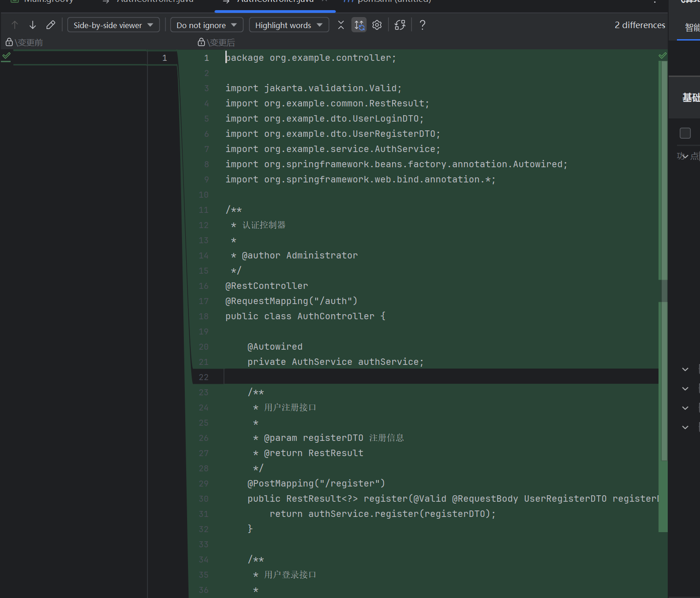Click 'import jakarta.validation.Valid;' line

[313, 88]
